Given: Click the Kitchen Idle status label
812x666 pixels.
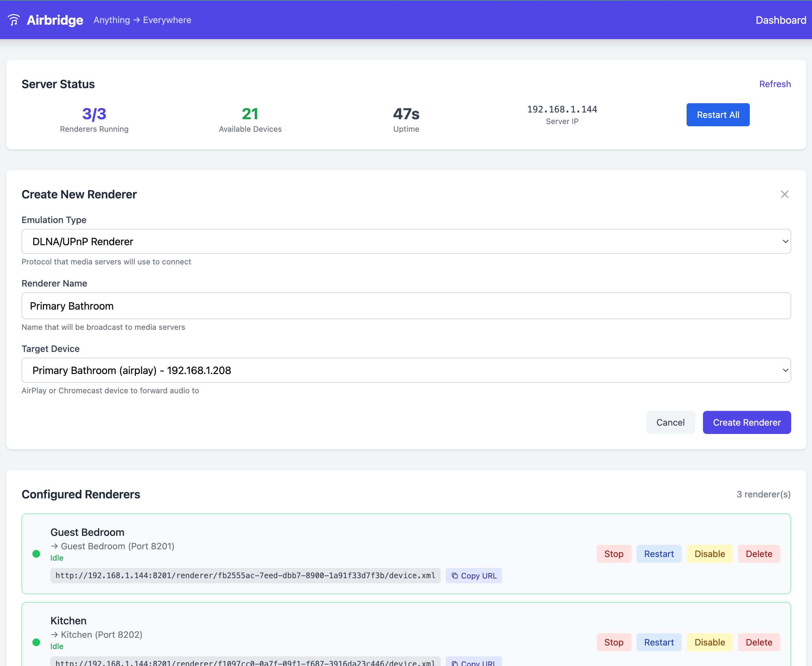Looking at the screenshot, I should tap(57, 646).
